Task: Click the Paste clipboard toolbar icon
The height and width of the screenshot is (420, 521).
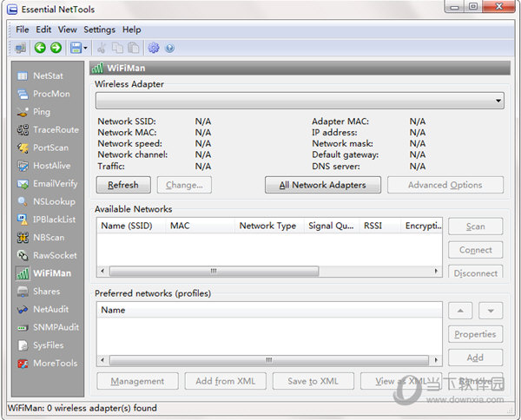Action: (x=134, y=48)
